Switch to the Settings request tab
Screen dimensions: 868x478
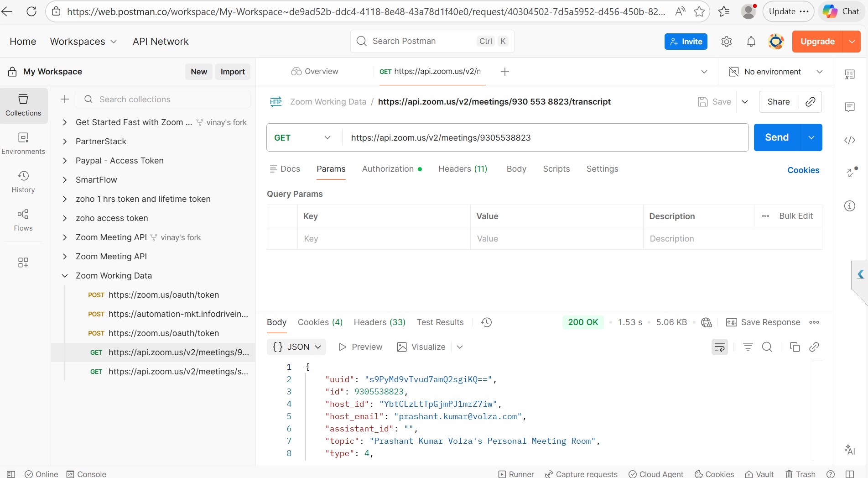[x=602, y=169]
